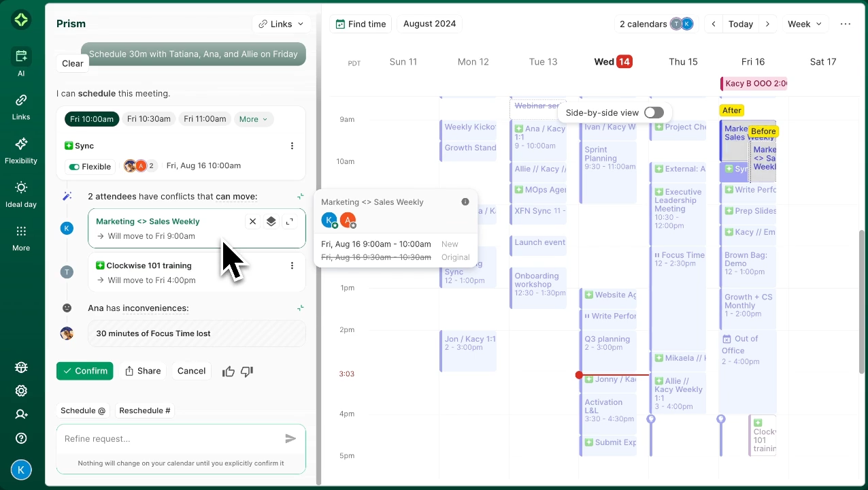
Task: Click the Today button
Action: pos(741,24)
